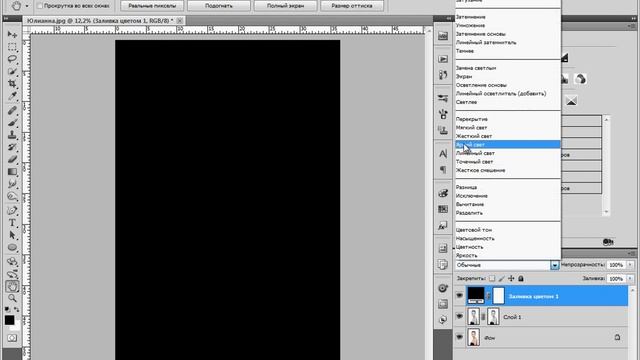
Task: Collapse the right panels double-arrow
Action: click(x=634, y=18)
